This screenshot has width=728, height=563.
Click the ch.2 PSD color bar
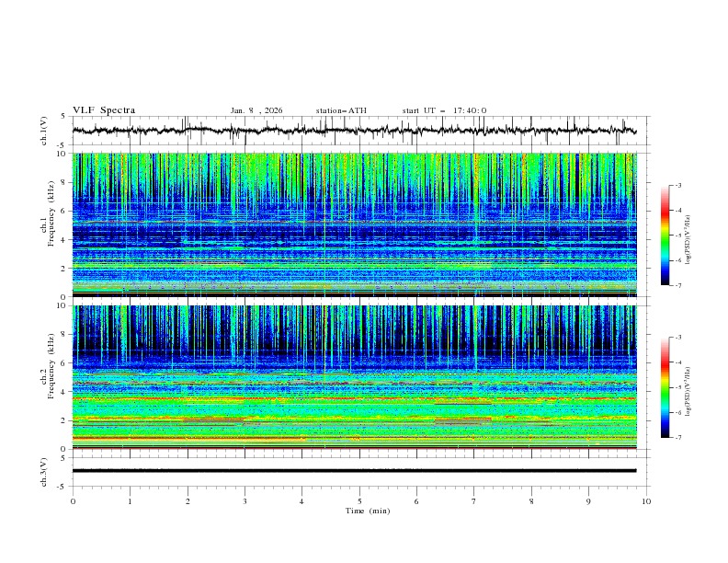pos(665,387)
